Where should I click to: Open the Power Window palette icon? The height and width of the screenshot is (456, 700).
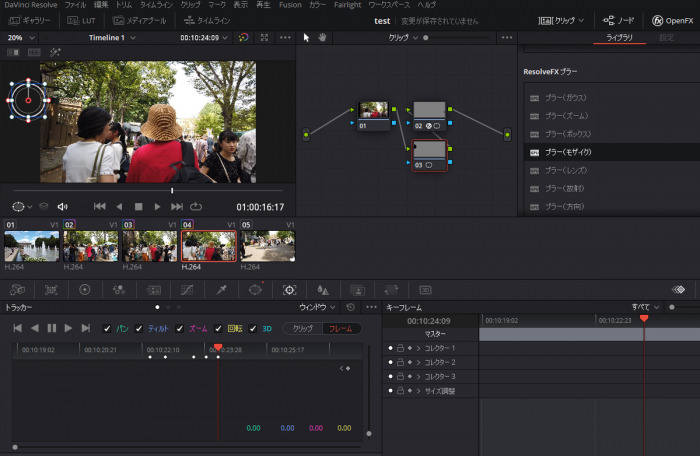click(x=255, y=290)
